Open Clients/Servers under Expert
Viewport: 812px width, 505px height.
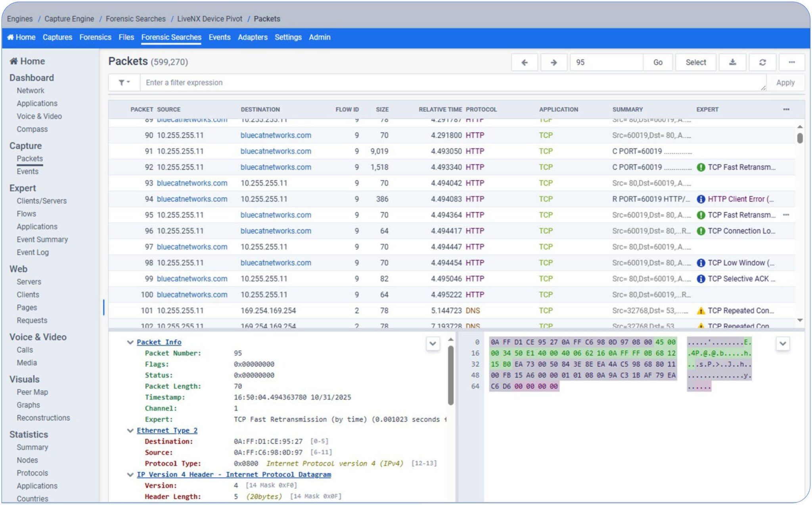[x=42, y=201]
